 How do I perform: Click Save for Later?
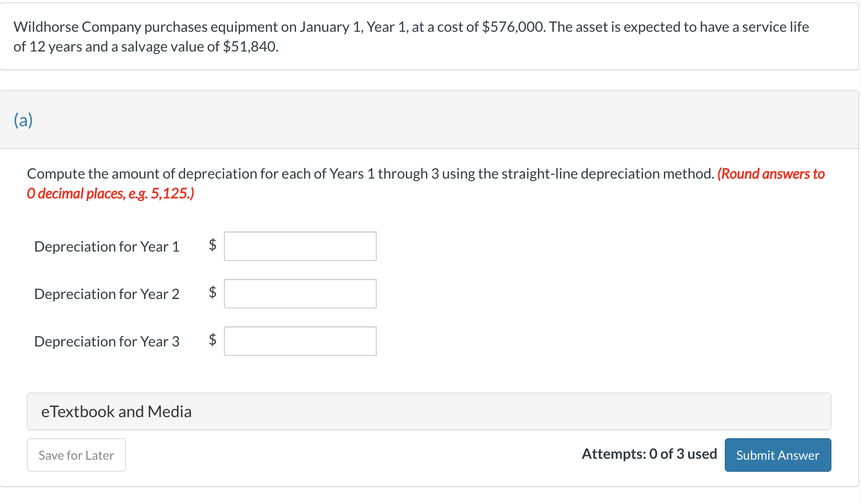[76, 455]
